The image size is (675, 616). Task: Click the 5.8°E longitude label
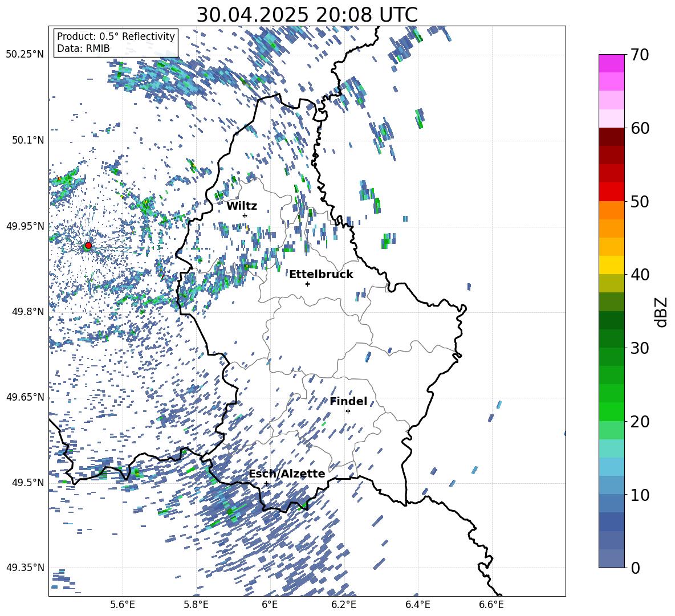(x=196, y=605)
